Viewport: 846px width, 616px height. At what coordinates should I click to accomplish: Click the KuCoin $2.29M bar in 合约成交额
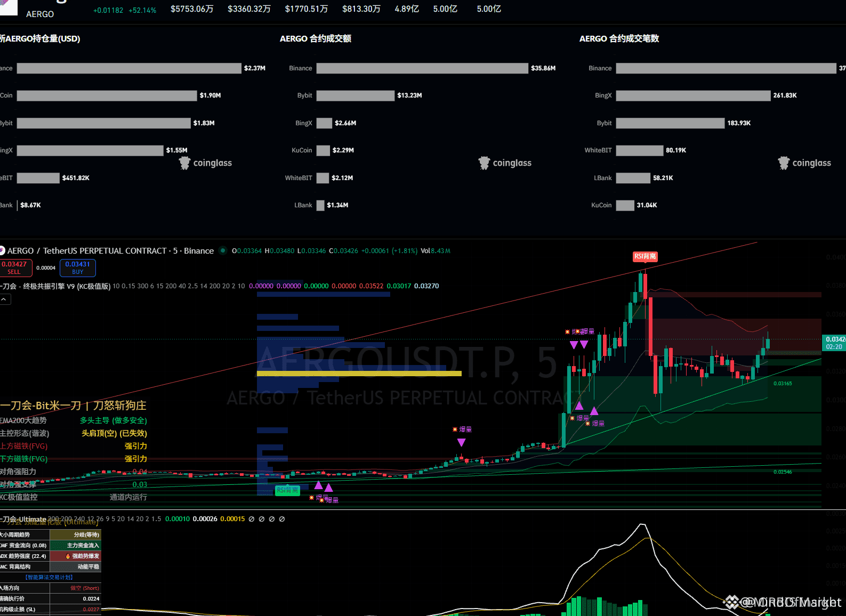click(323, 150)
